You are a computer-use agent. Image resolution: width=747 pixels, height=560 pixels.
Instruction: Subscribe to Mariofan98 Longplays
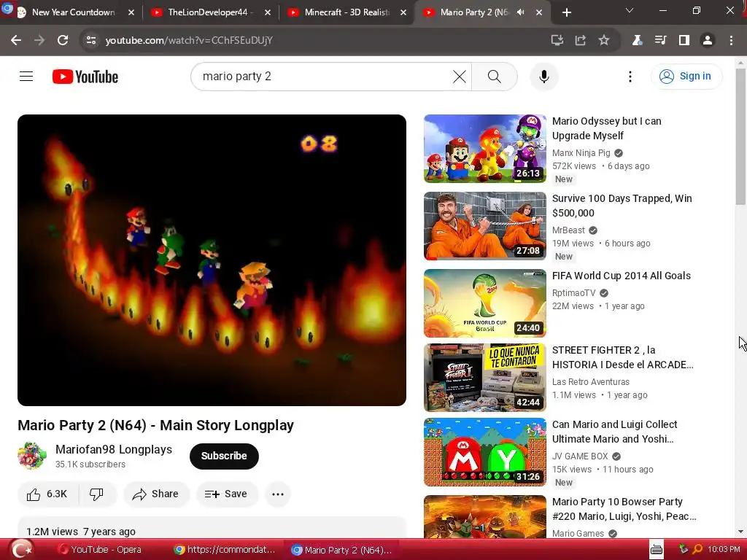pyautogui.click(x=224, y=456)
